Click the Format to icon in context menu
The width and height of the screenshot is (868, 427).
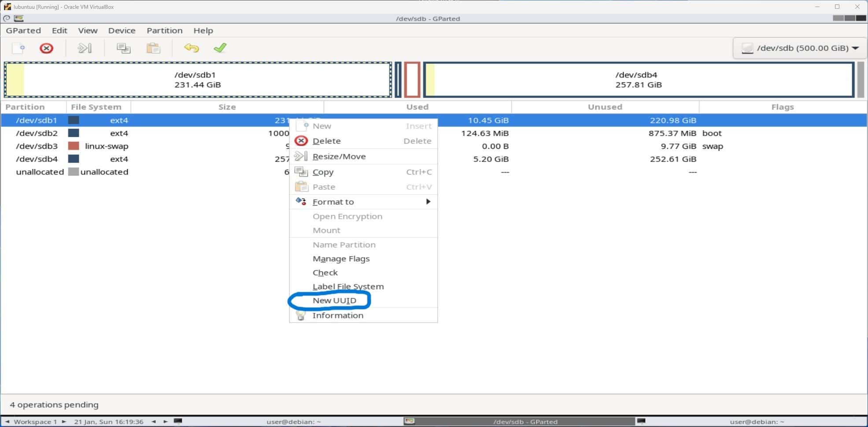(x=301, y=202)
